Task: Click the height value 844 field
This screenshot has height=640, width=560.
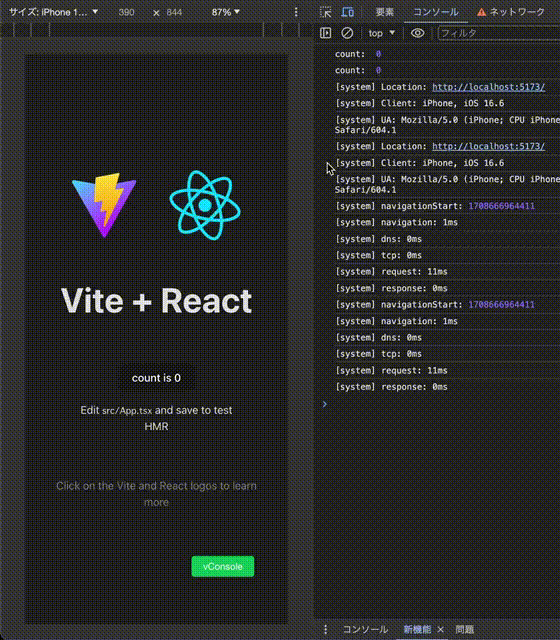Action: click(174, 12)
